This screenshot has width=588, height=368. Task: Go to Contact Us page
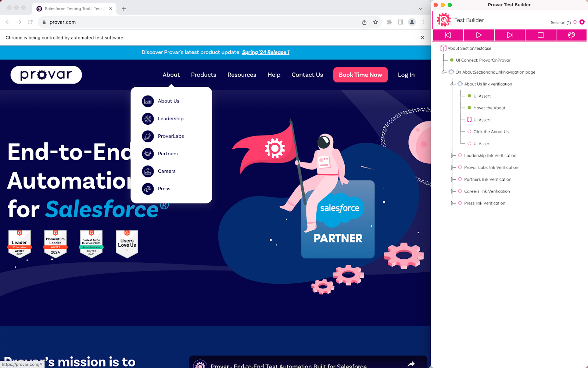click(307, 75)
